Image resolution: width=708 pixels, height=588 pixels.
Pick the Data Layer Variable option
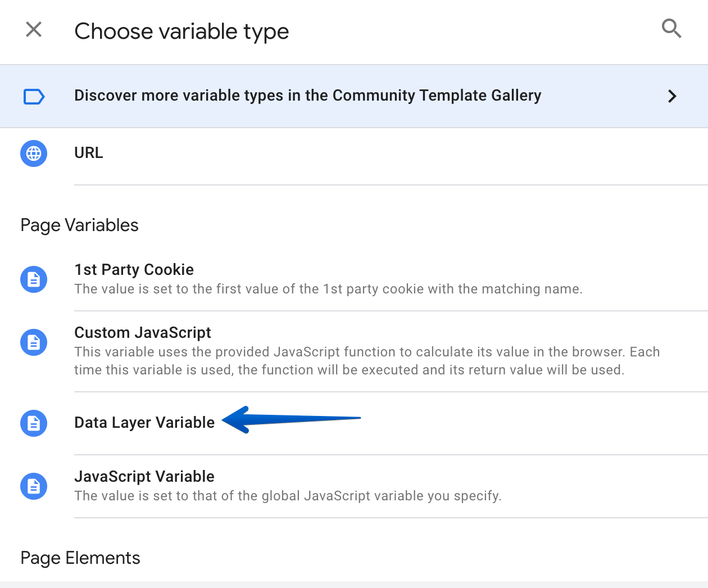point(144,423)
